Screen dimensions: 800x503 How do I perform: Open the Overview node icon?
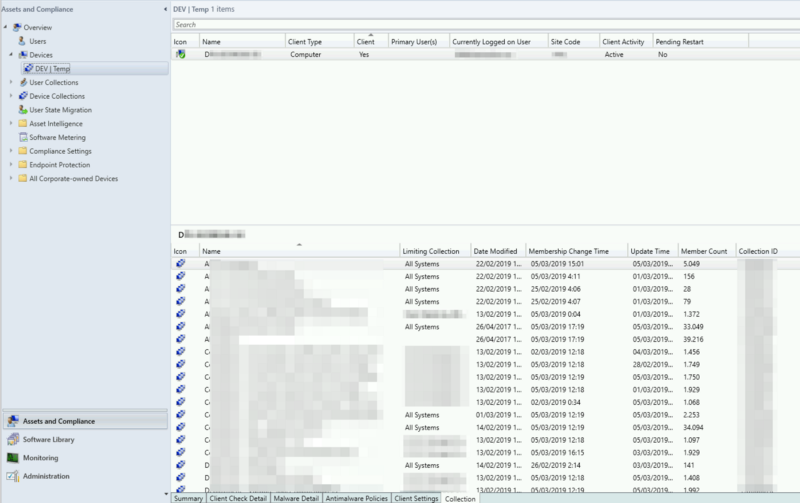(x=17, y=28)
